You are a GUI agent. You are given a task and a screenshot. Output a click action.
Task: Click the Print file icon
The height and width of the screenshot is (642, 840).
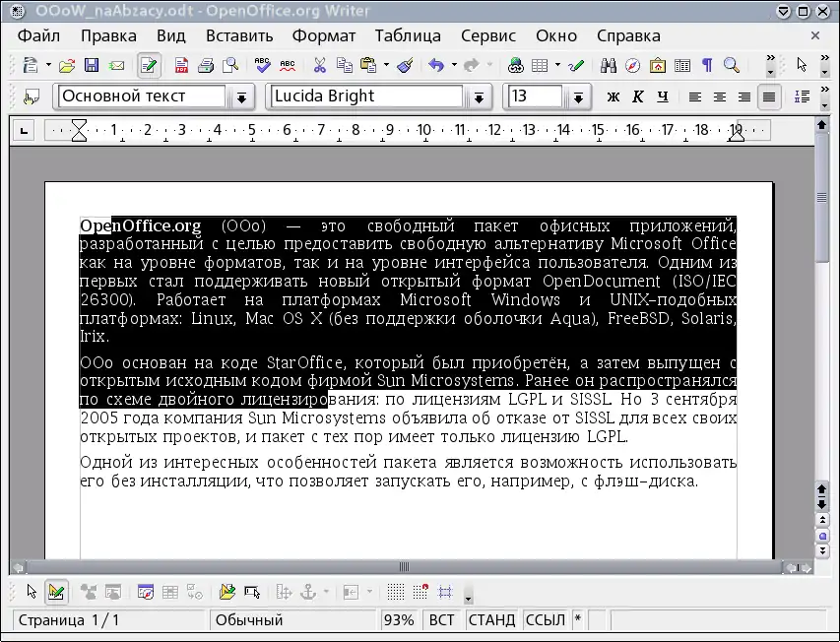point(206,66)
